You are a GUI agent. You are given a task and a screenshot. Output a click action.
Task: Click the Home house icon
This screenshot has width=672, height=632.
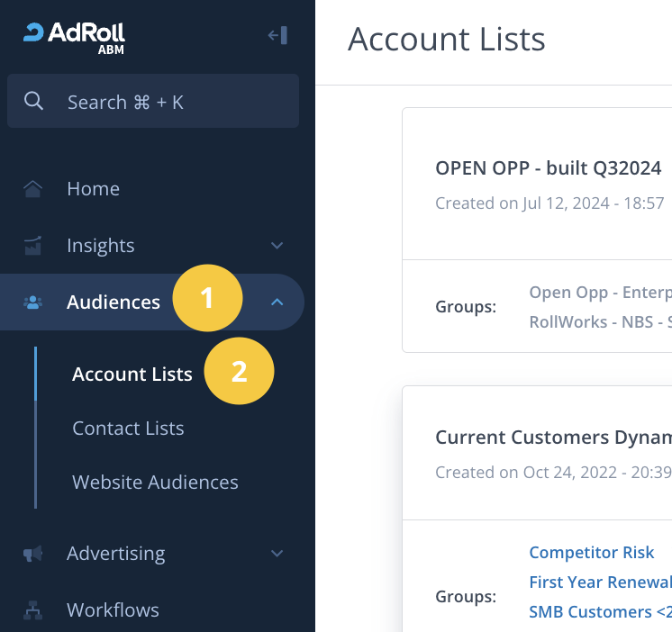33,189
